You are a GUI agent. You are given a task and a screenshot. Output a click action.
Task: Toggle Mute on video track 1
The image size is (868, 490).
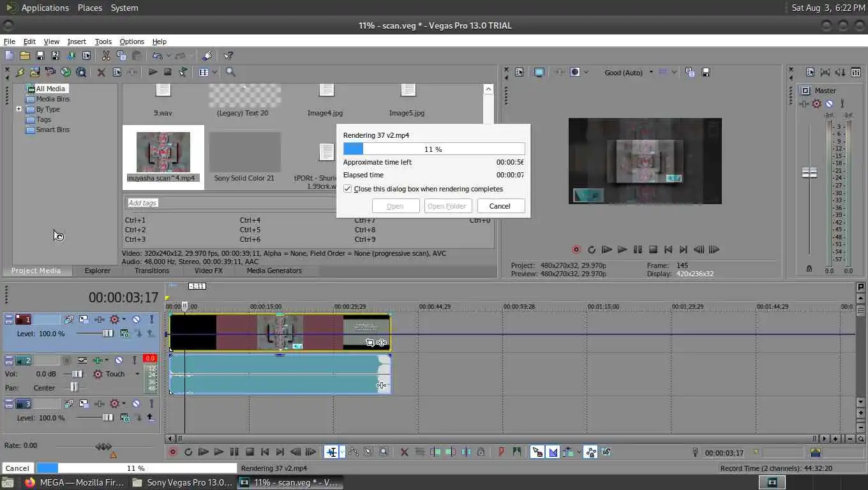point(136,319)
